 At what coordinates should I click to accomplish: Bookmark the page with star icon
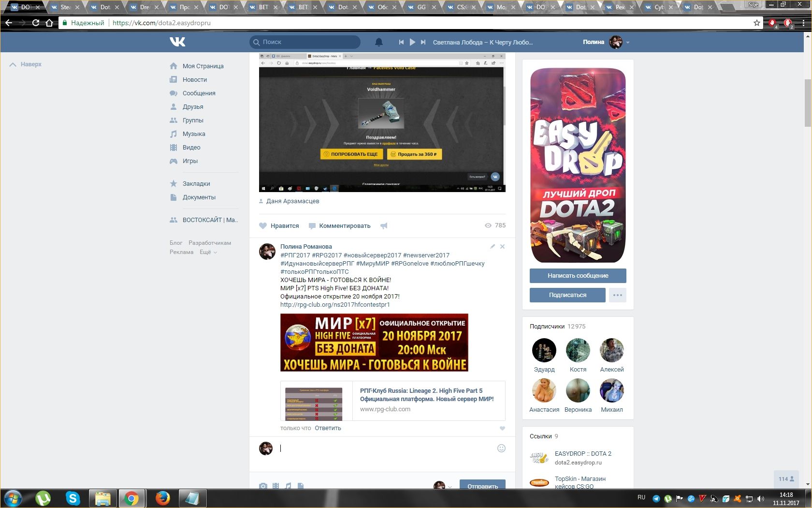tap(757, 23)
